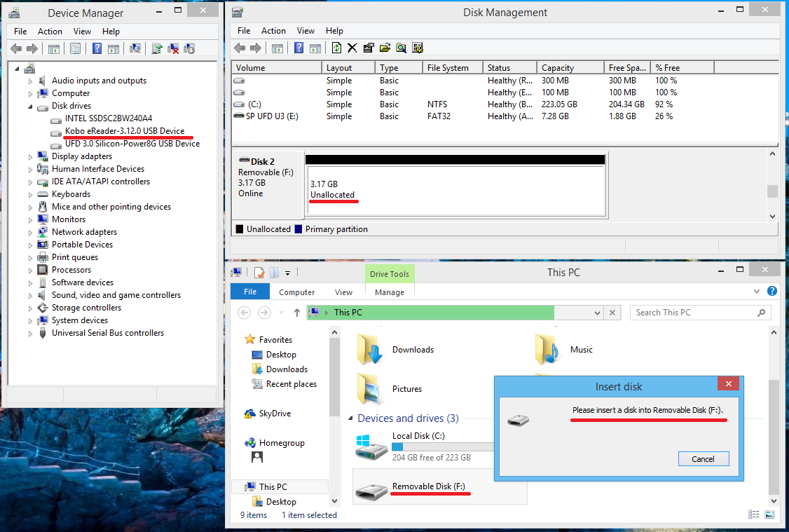Click Help question mark in This PC ribbon
Screen dimensions: 789x532
tap(772, 292)
